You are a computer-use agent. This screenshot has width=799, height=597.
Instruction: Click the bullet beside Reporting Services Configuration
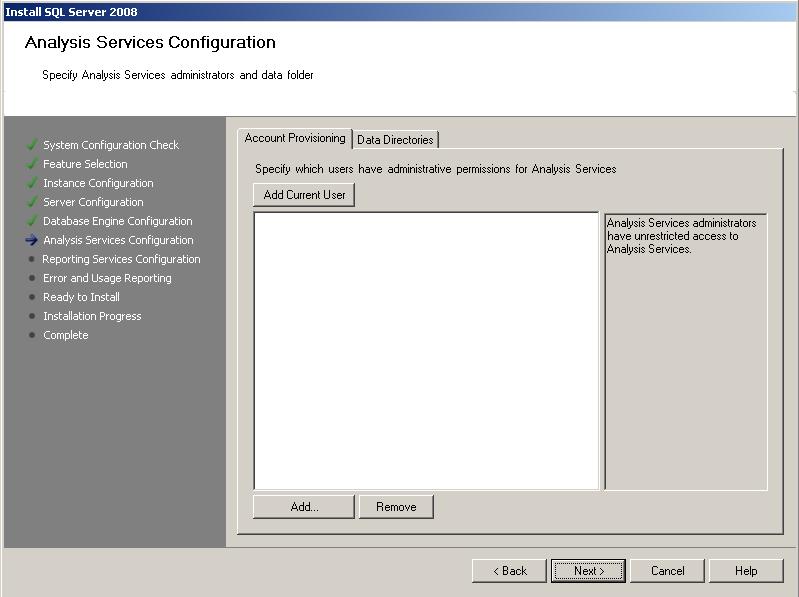click(32, 259)
